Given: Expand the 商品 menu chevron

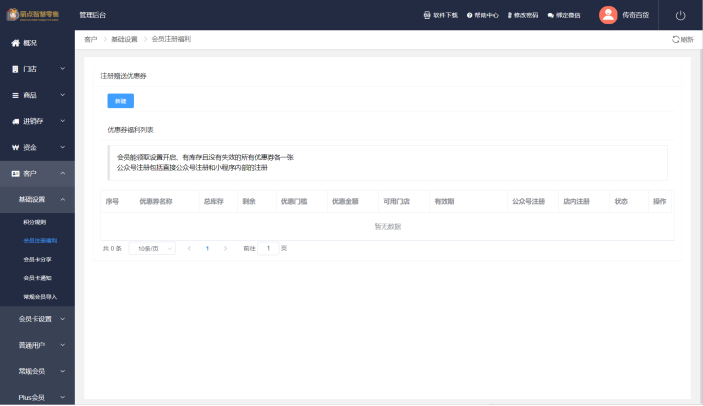Looking at the screenshot, I should (x=63, y=95).
